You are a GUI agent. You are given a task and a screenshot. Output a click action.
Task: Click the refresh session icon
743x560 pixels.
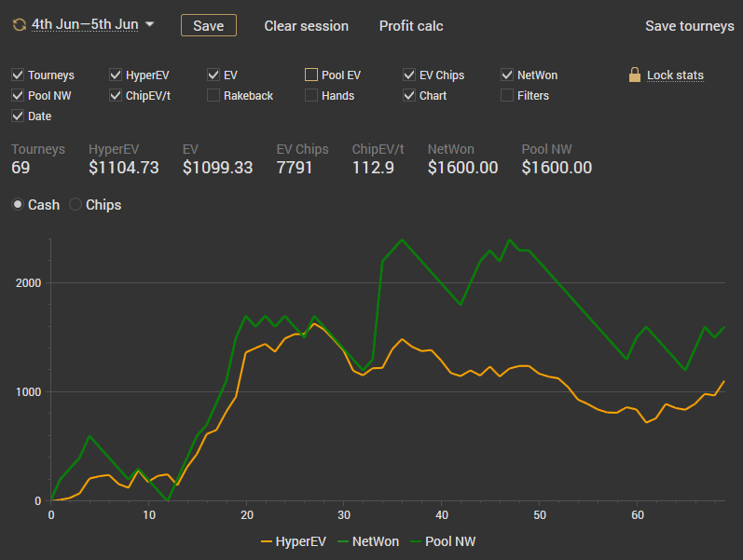[x=19, y=24]
